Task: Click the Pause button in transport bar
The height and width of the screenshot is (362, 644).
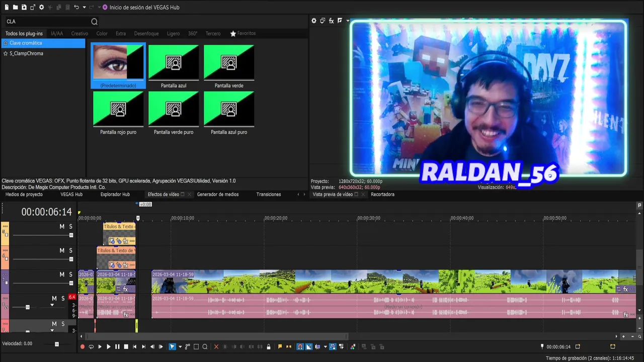Action: click(x=117, y=347)
